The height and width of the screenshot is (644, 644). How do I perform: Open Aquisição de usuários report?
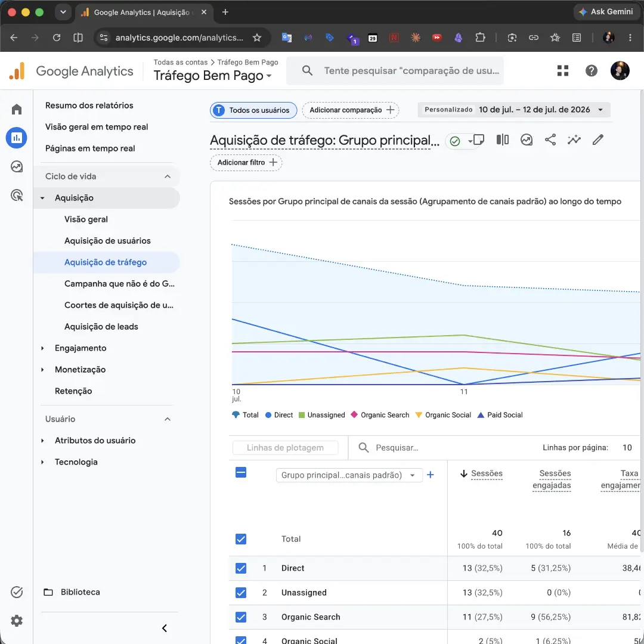pos(107,241)
